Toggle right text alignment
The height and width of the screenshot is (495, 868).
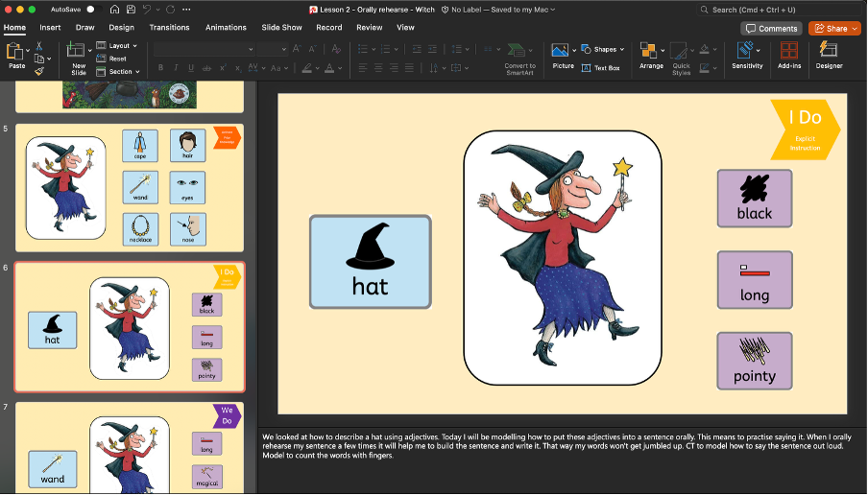click(x=394, y=68)
